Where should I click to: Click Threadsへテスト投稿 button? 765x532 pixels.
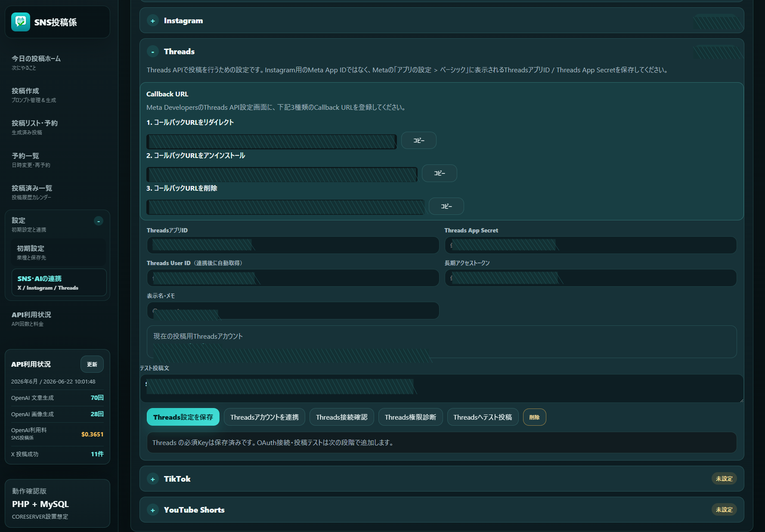(483, 417)
